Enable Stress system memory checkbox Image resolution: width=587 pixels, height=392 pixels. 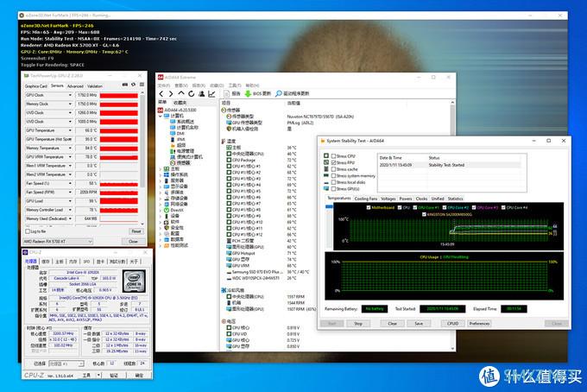click(333, 175)
